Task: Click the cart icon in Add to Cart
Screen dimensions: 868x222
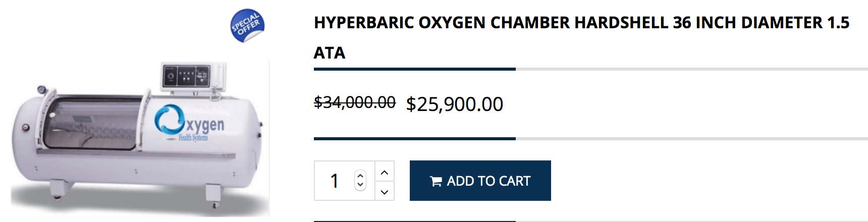Action: click(436, 181)
